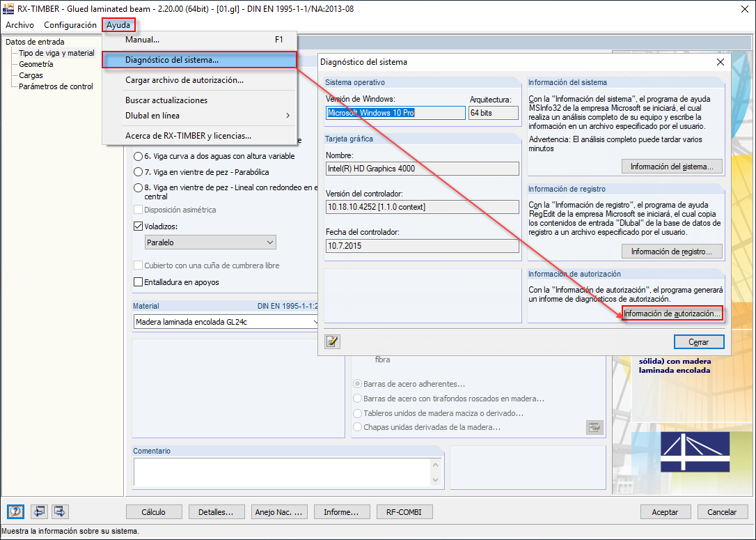Click the Dlubal bridge logo image
The width and height of the screenshot is (756, 540).
[x=695, y=452]
